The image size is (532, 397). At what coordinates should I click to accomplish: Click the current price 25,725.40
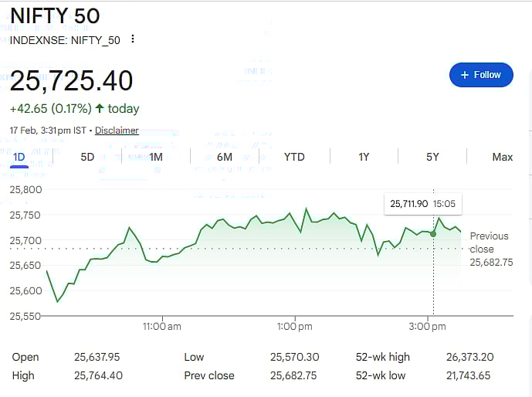[x=71, y=80]
